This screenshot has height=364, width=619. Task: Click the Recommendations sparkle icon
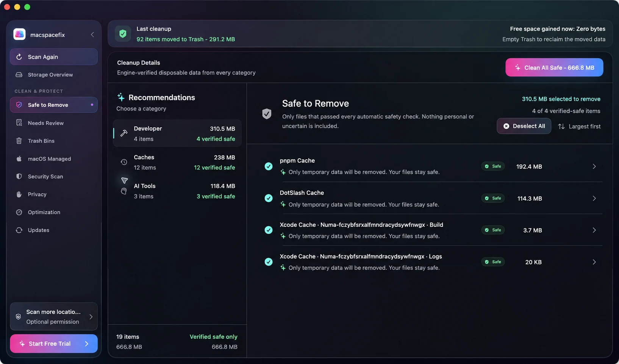pyautogui.click(x=121, y=97)
